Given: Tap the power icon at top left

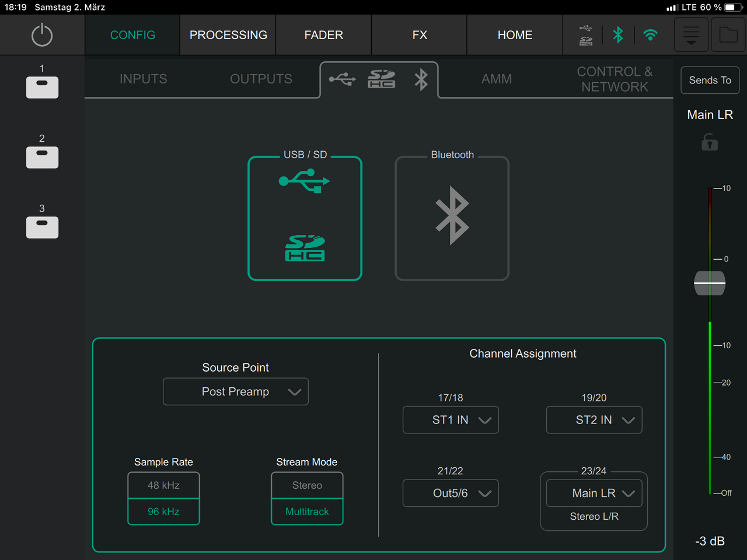Looking at the screenshot, I should 42,35.
